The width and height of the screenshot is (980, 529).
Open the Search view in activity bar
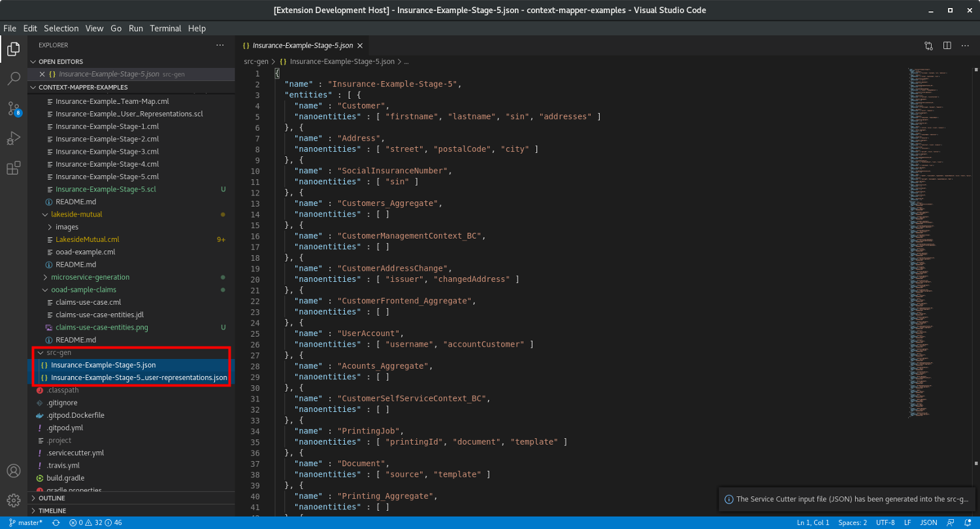13,79
